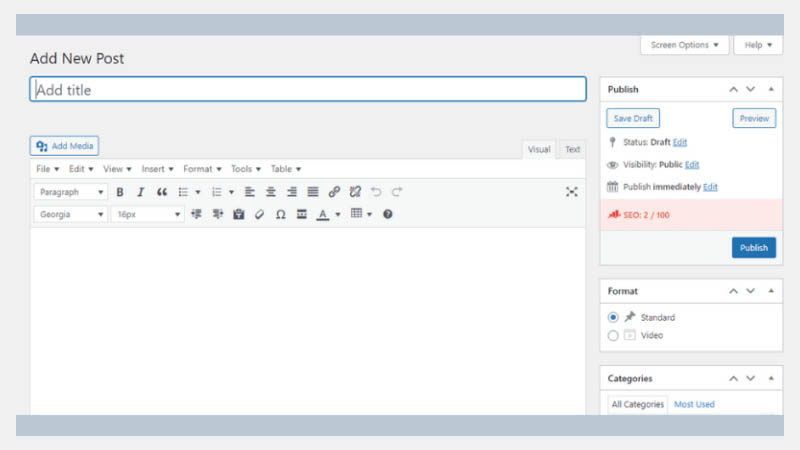Viewport: 800px width, 450px height.
Task: Insert a special character (omega icon)
Action: point(280,214)
